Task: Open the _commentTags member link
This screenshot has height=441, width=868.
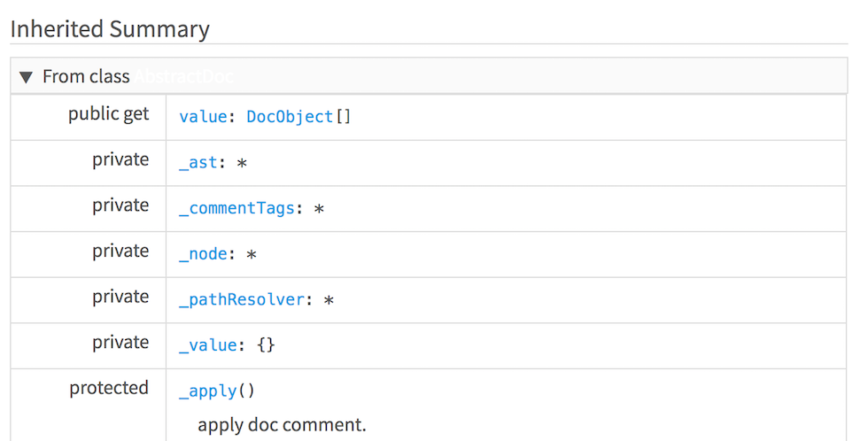Action: 237,209
